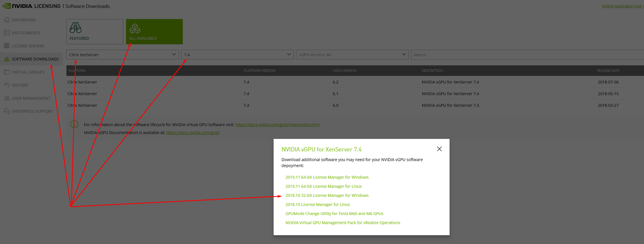Click the Software Downloads cubes icon
This screenshot has width=644, height=244.
pos(7,59)
